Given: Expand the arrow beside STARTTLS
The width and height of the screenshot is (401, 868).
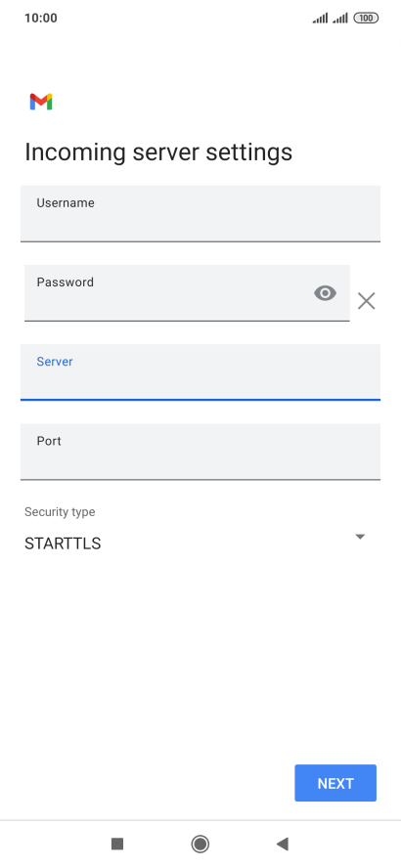Looking at the screenshot, I should tap(360, 537).
